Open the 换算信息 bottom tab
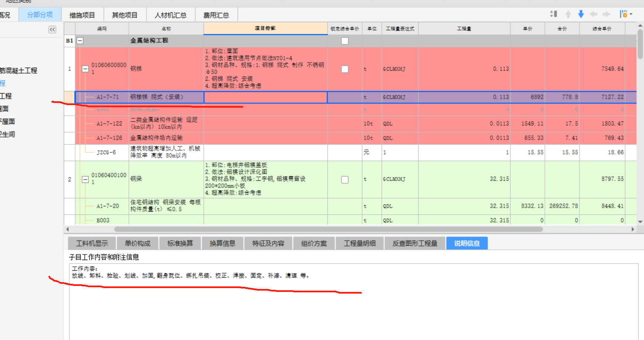The width and height of the screenshot is (644, 340). pos(222,243)
